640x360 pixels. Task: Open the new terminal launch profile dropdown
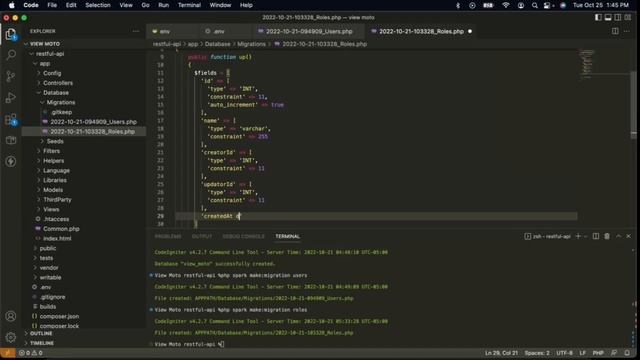(586, 236)
